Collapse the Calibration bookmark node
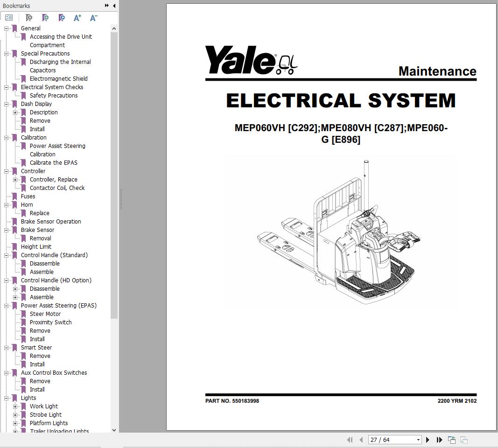498x448 pixels. (6, 138)
